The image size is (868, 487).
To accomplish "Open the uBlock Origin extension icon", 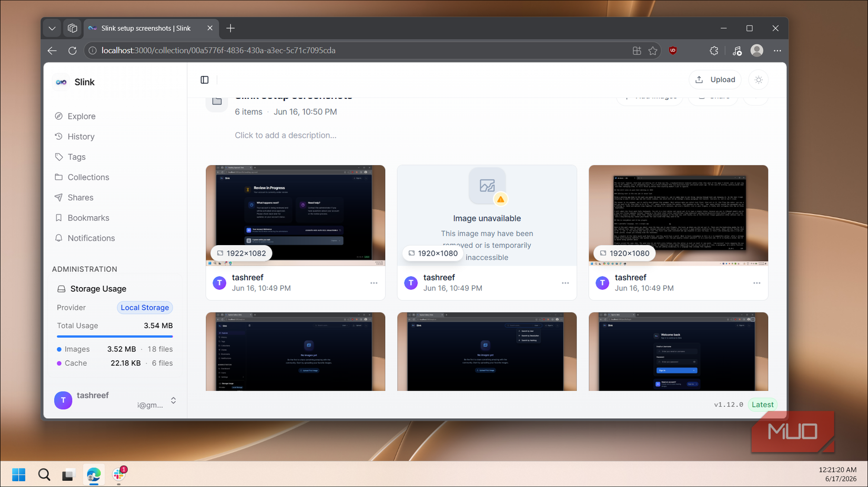I will point(673,50).
